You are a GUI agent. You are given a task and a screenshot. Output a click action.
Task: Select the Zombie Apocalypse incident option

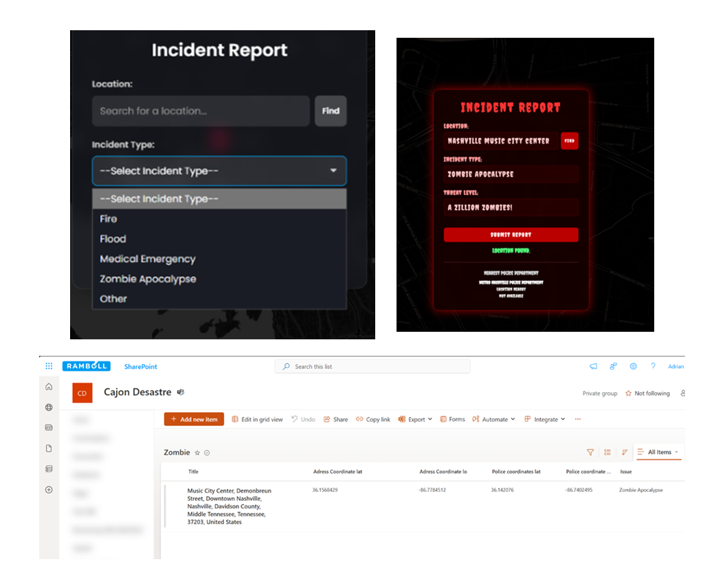tap(148, 279)
